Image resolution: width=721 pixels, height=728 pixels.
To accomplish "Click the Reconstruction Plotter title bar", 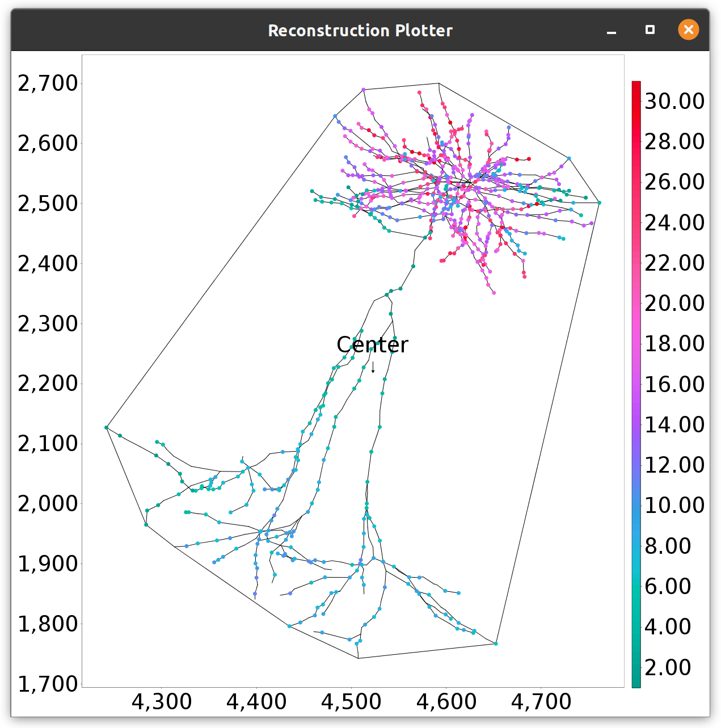I will [360, 30].
